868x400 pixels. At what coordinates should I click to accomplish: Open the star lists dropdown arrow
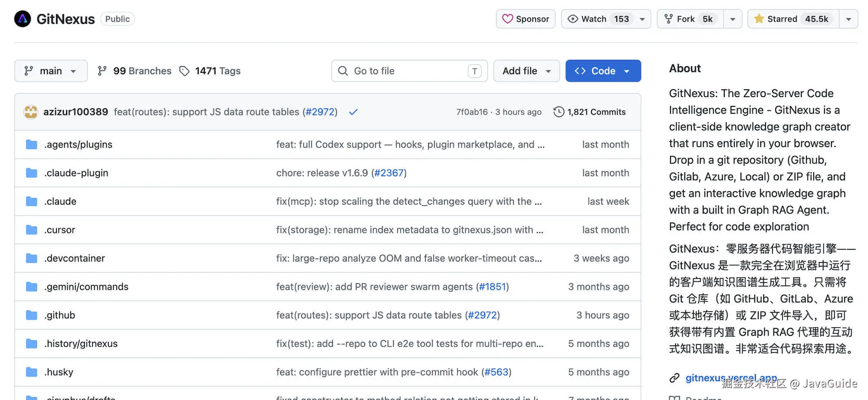tap(848, 19)
